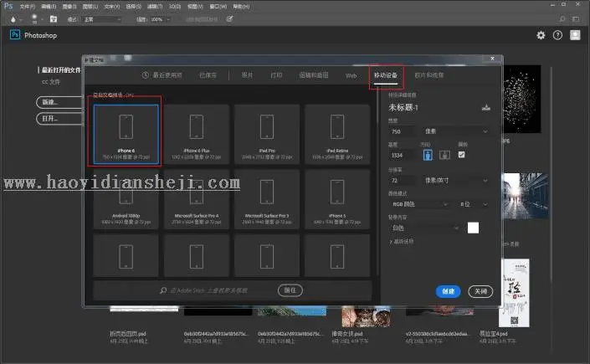The width and height of the screenshot is (590, 364).
Task: Click the resolution field showing 72
Action: pos(402,181)
